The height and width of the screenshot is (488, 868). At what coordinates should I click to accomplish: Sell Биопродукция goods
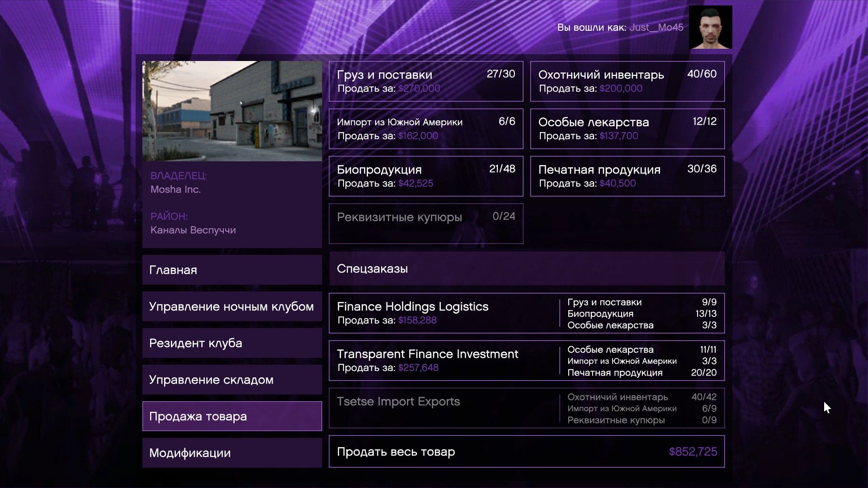pyautogui.click(x=426, y=176)
